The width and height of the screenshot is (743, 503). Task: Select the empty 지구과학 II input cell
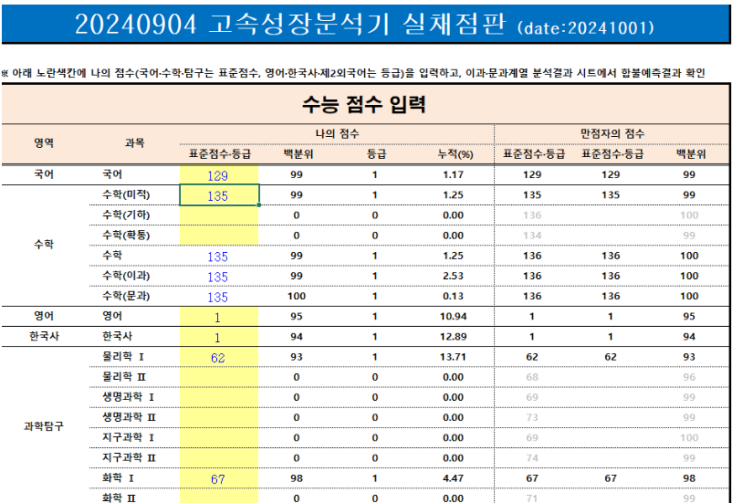click(x=219, y=458)
